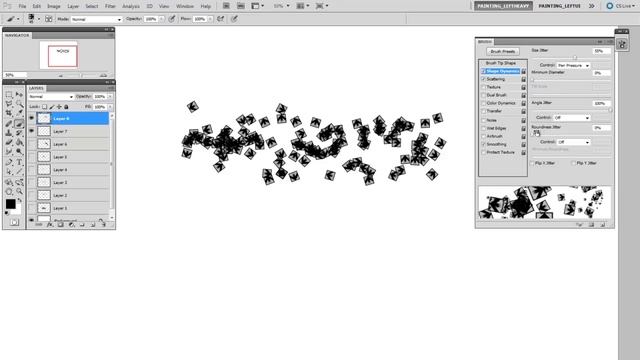Screen dimensions: 640x360
Task: Select the Spot Healing Brush tool
Action: (x=9, y=123)
